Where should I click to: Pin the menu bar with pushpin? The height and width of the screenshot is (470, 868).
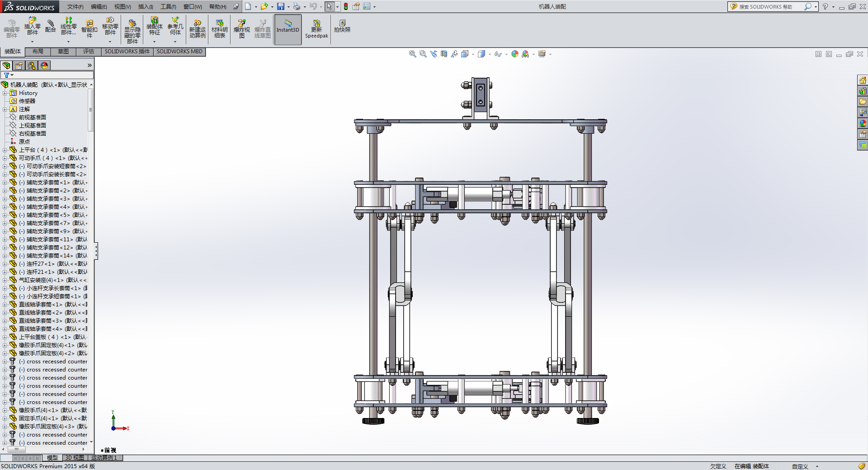[x=236, y=6]
